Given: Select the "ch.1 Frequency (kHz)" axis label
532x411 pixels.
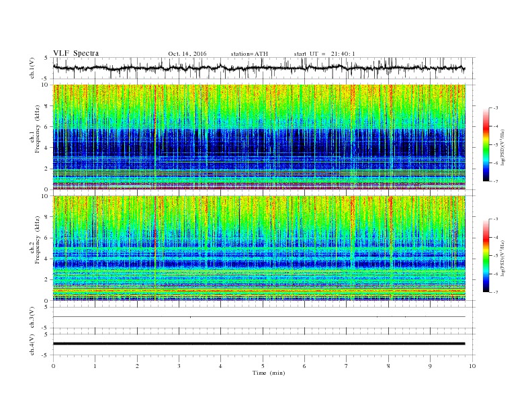Looking at the screenshot, I should [x=35, y=129].
